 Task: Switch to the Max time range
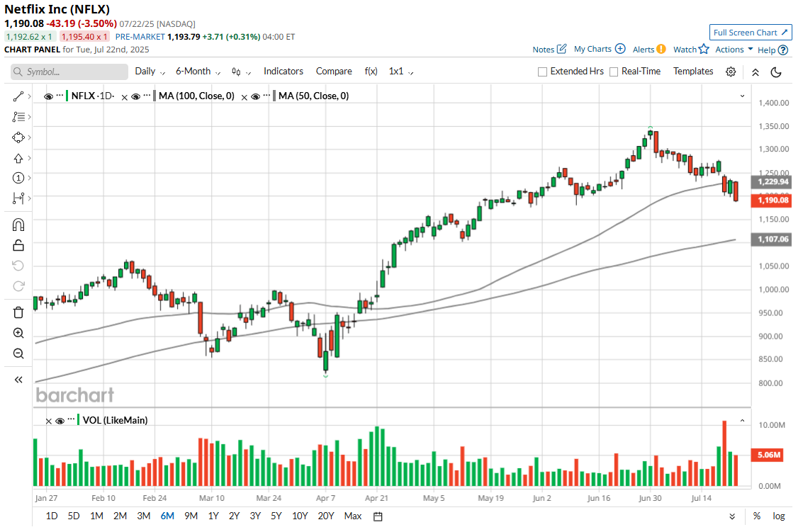coord(353,516)
